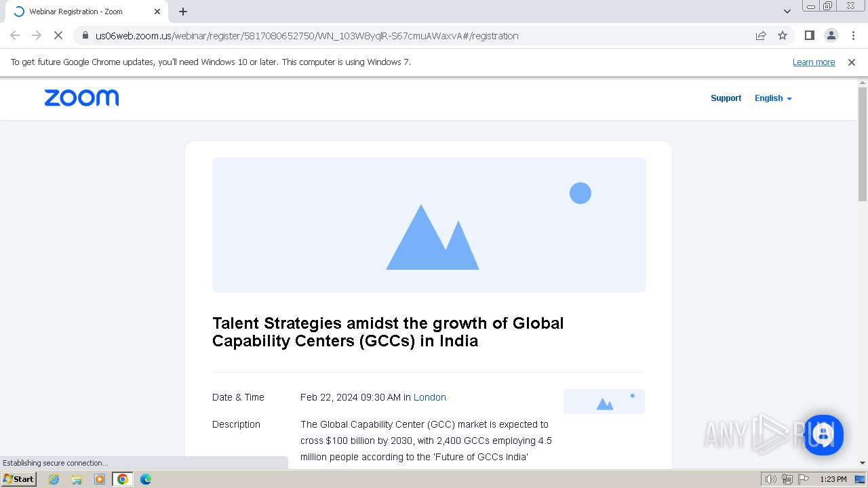The height and width of the screenshot is (488, 868).
Task: Click the webinar banner placeholder image
Action: 429,225
